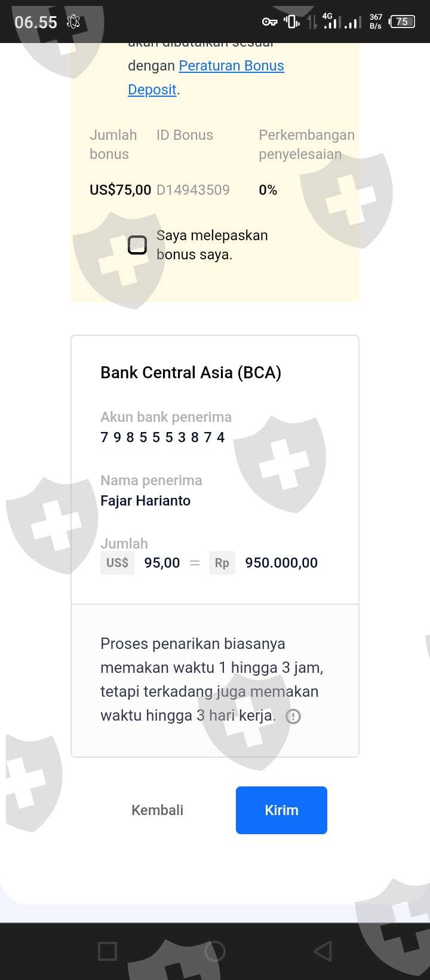The width and height of the screenshot is (430, 980).
Task: Tap the battery indicator showing 75
Action: coord(402,22)
